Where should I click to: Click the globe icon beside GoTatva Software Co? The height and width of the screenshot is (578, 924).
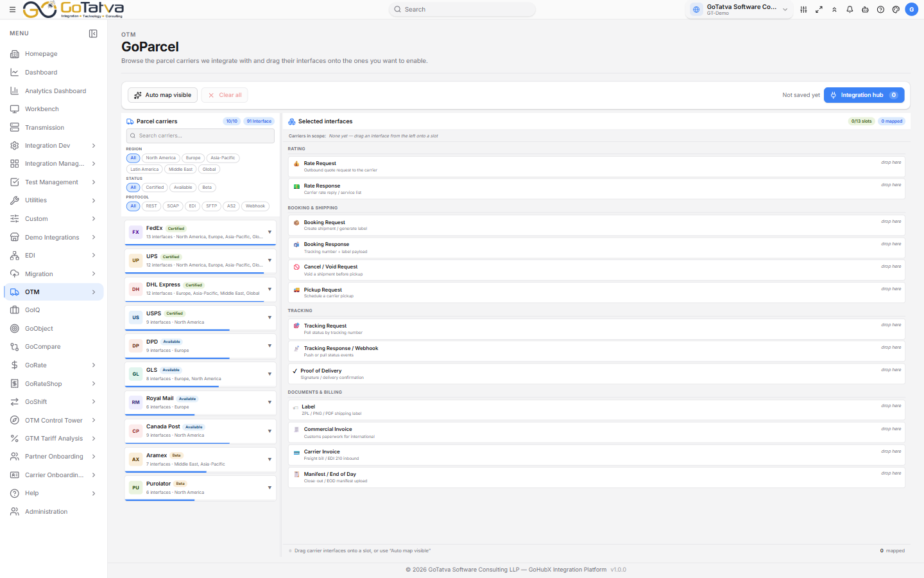pyautogui.click(x=696, y=10)
